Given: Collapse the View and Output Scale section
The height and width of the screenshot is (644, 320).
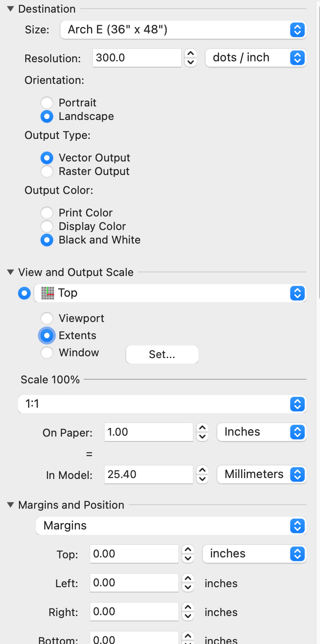Looking at the screenshot, I should [10, 272].
